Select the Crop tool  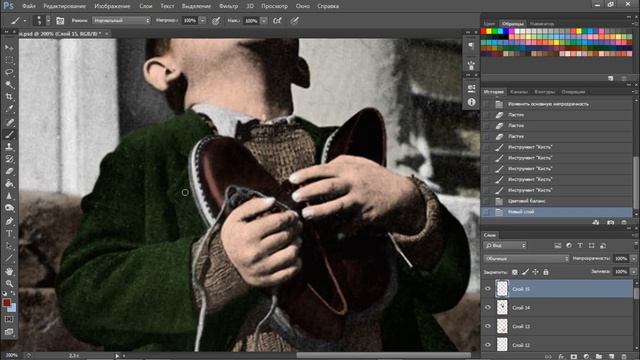coord(9,97)
